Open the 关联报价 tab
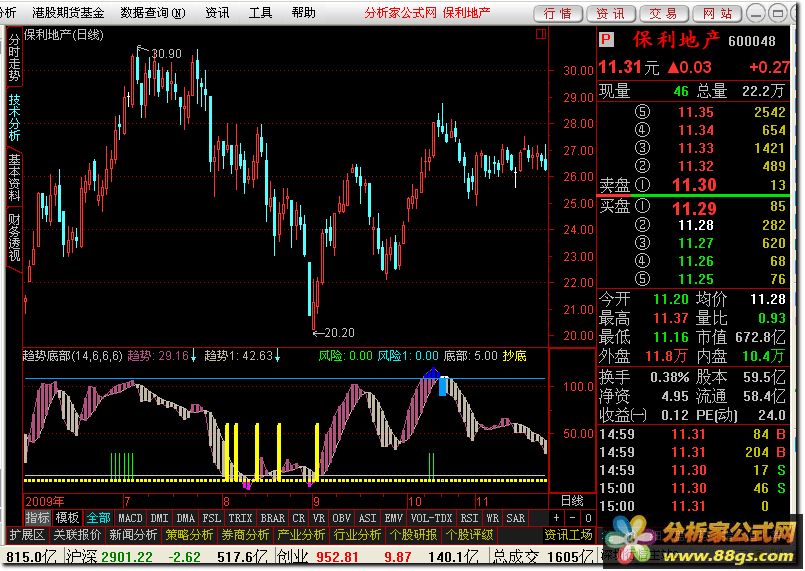Screen dimensions: 805x571 click(x=78, y=535)
